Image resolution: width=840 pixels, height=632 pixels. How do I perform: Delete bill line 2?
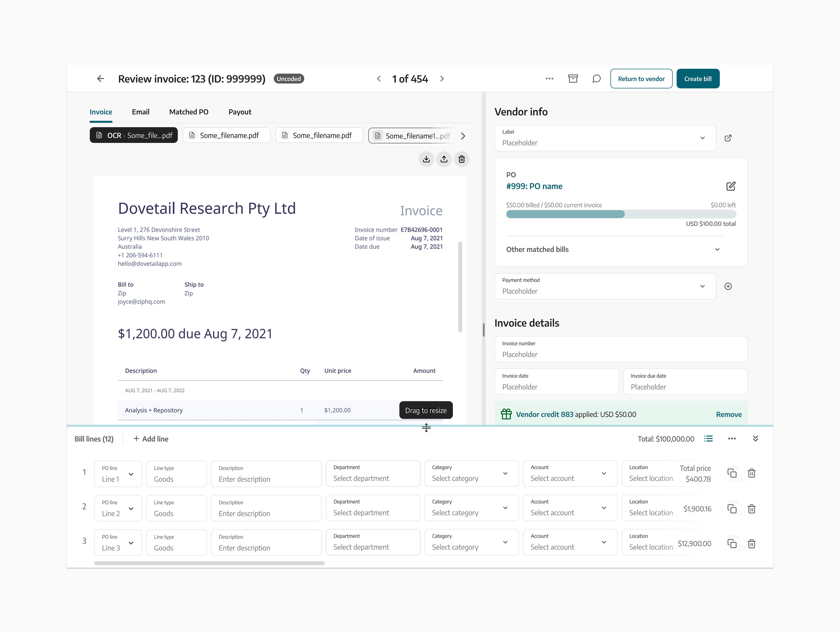(752, 509)
